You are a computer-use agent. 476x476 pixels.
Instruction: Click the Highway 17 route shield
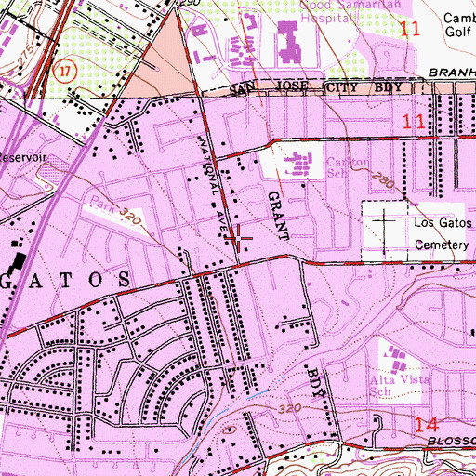coord(64,72)
